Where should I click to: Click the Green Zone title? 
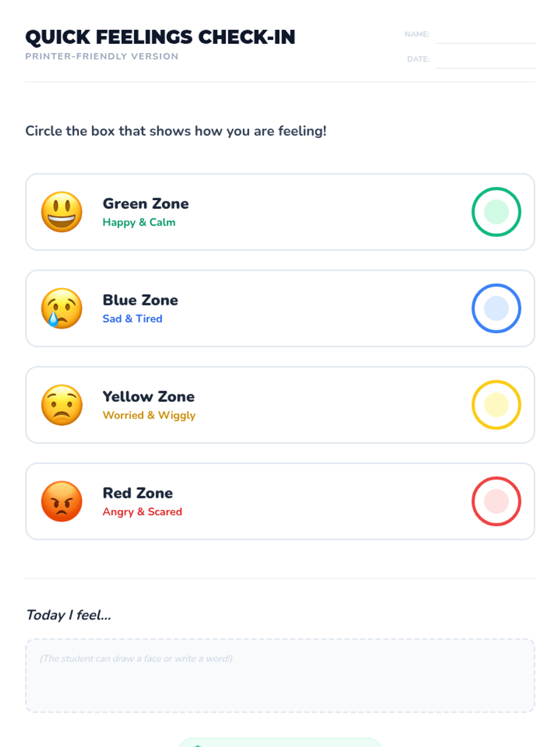coord(146,204)
